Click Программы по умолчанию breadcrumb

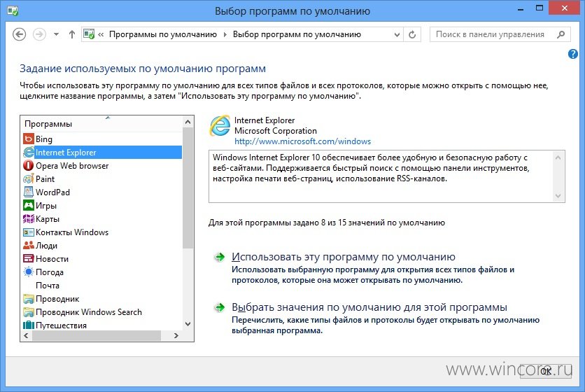(x=162, y=34)
